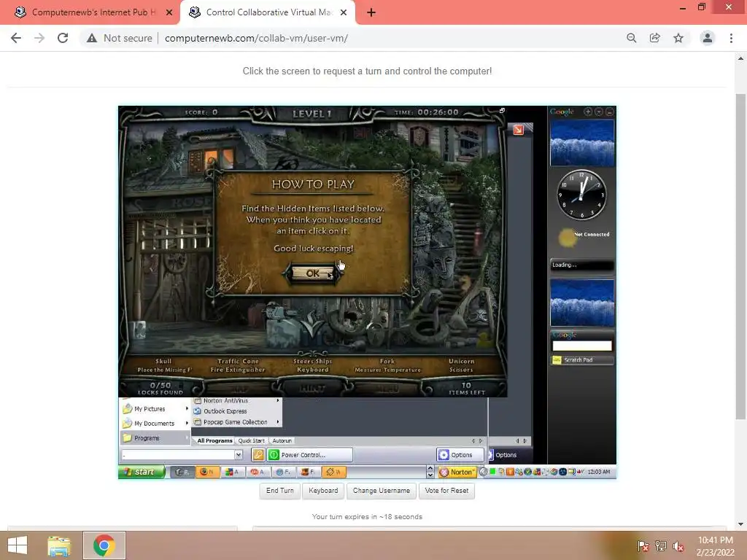Click the white-background Options button in VM toolbar
This screenshot has height=560, width=747.
click(x=460, y=455)
